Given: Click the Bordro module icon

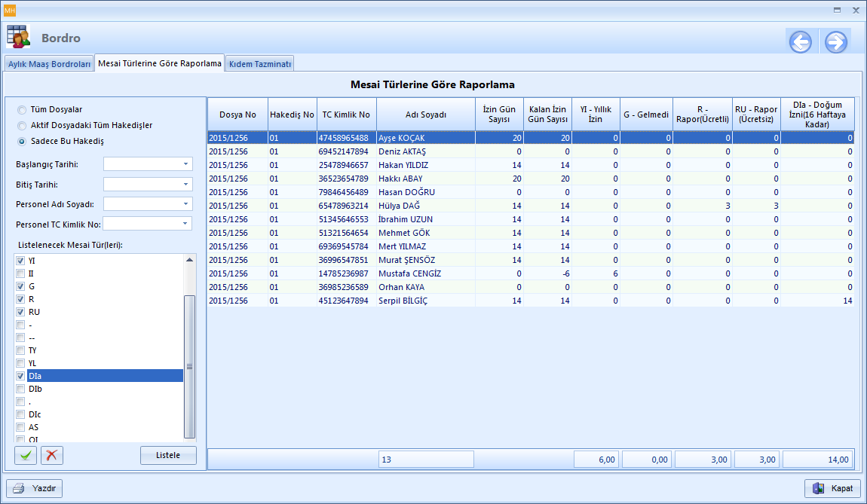Looking at the screenshot, I should (x=19, y=37).
